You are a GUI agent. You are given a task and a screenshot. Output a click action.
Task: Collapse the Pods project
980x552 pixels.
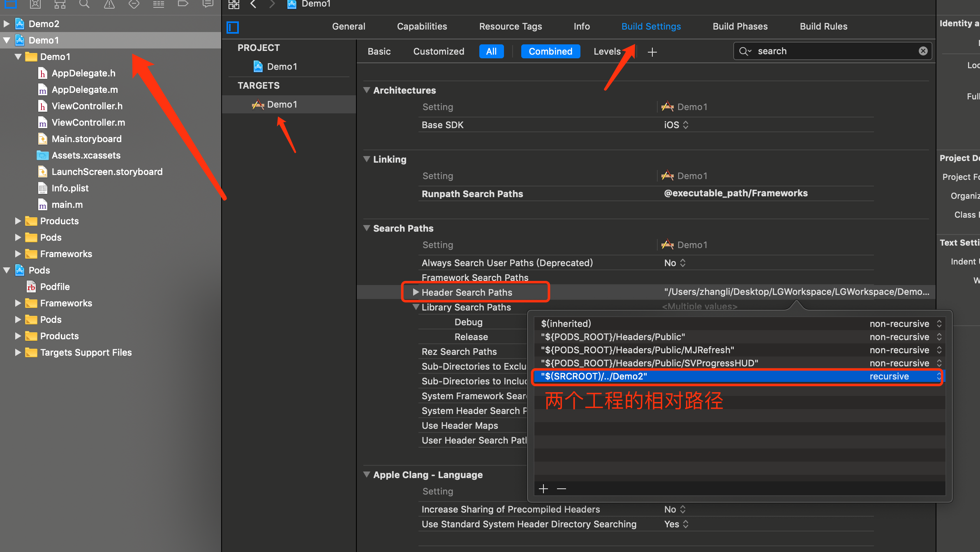6,270
